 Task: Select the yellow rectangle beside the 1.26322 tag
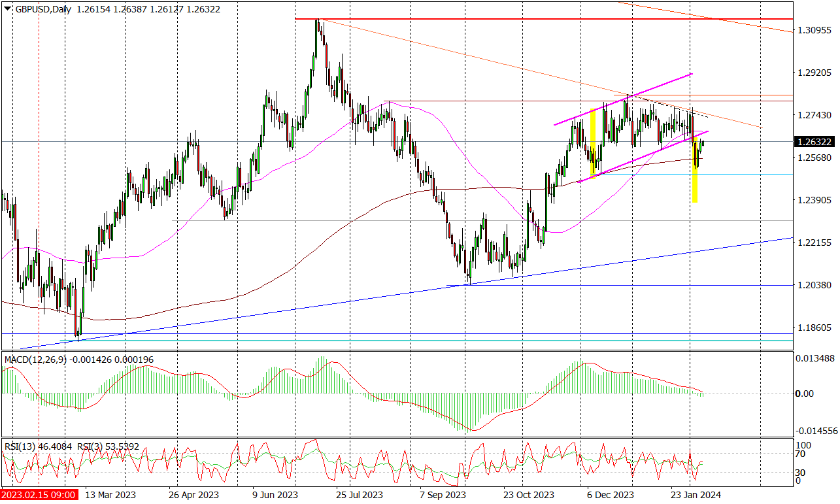point(695,169)
